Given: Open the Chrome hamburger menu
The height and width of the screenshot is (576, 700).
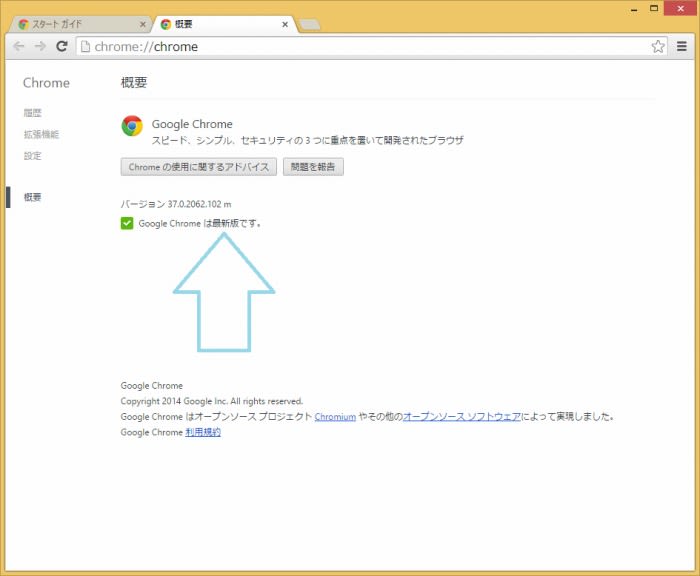Looking at the screenshot, I should pos(682,46).
